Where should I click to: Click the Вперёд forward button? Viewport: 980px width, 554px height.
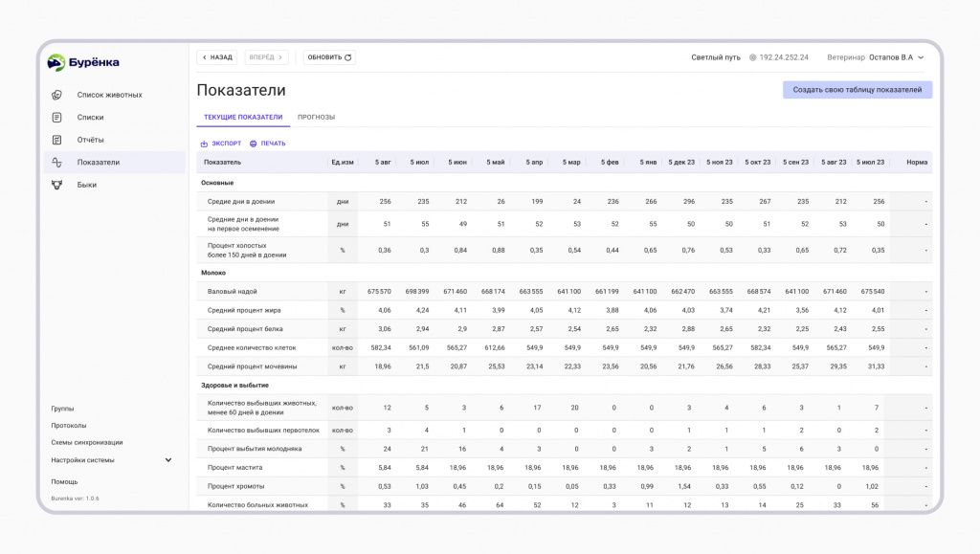[x=266, y=57]
